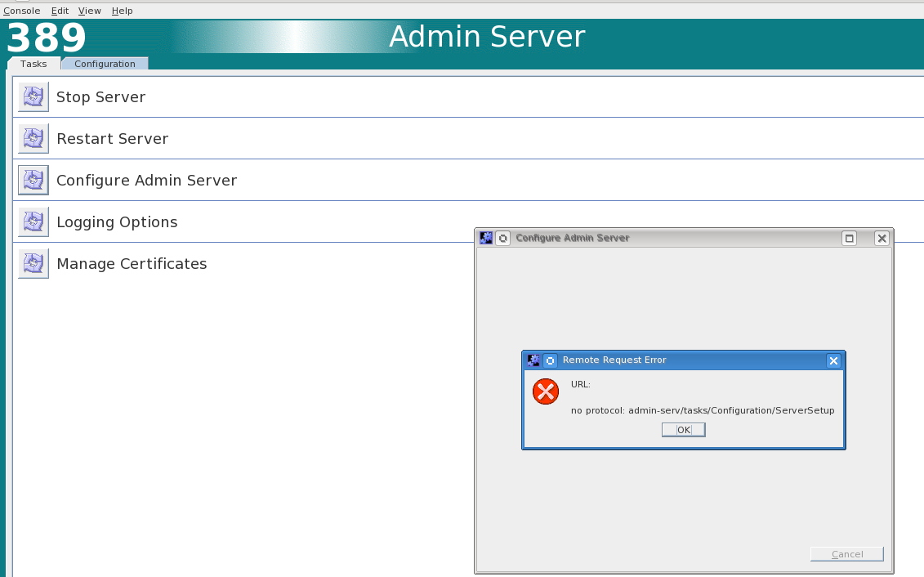This screenshot has height=577, width=924.
Task: Select the Stop Server task label
Action: pyautogui.click(x=100, y=96)
